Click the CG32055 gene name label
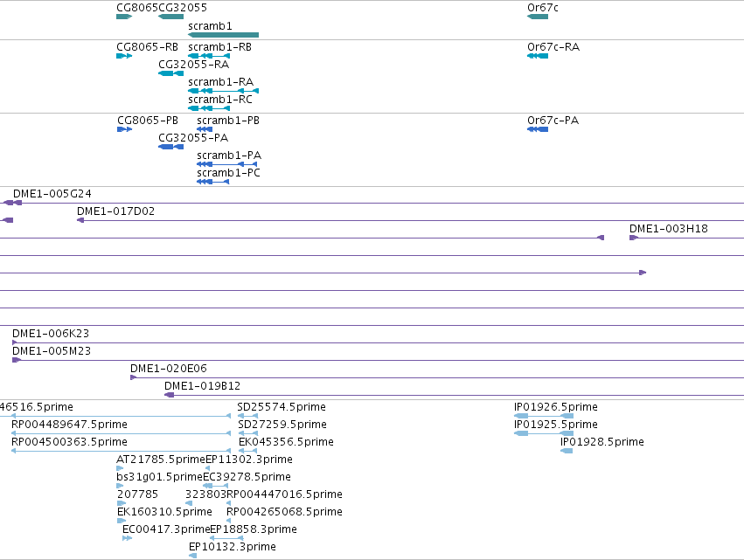This screenshot has width=744, height=560. pyautogui.click(x=183, y=8)
